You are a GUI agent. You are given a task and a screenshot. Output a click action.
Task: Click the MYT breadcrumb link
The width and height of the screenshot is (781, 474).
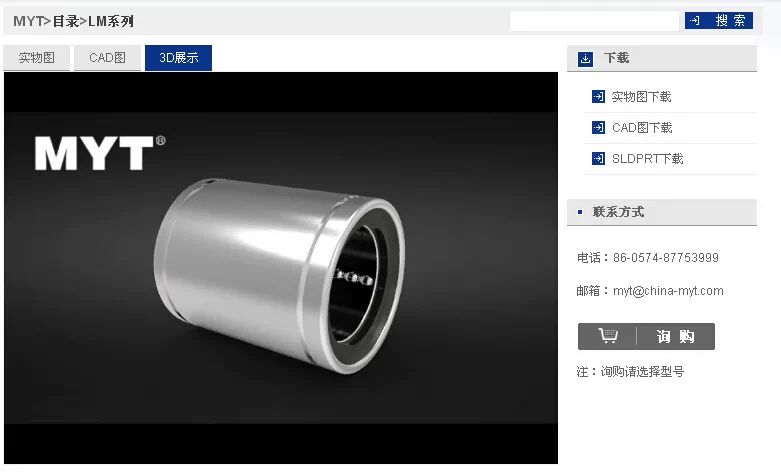click(x=28, y=21)
